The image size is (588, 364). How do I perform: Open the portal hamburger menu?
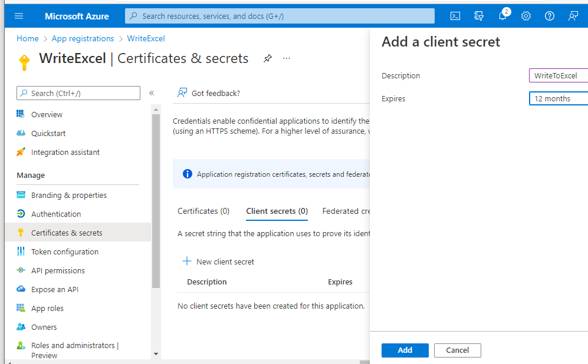pos(19,16)
